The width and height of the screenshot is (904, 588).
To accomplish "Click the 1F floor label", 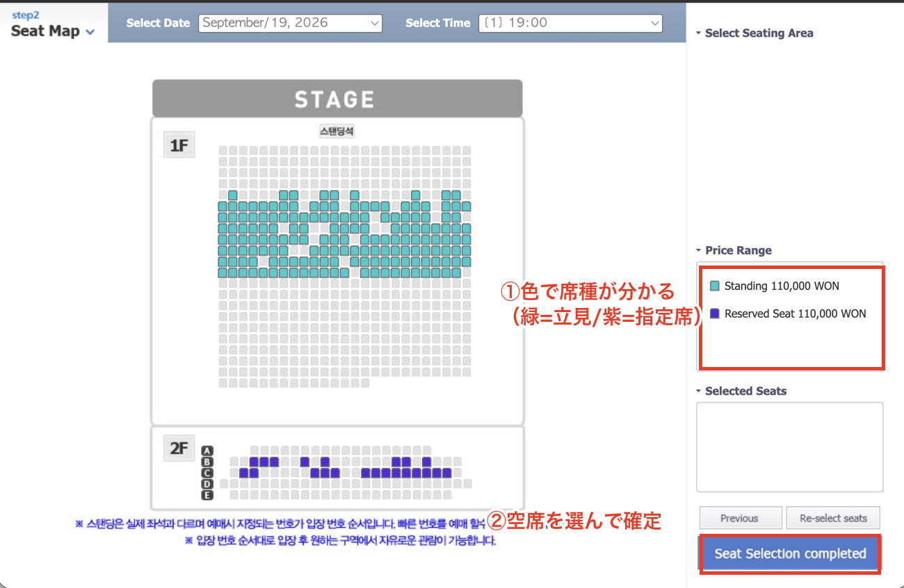I will 179,145.
